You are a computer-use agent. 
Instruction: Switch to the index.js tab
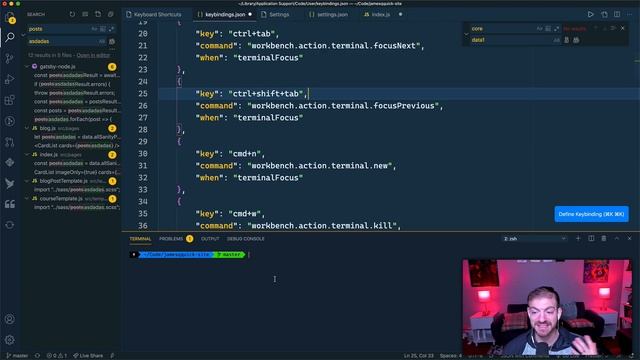[382, 14]
